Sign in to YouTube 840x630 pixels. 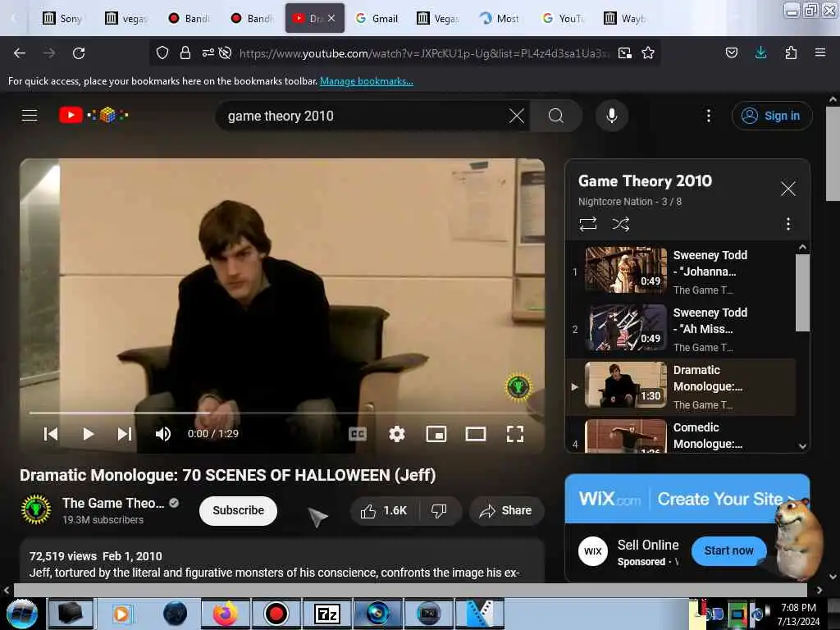[772, 116]
